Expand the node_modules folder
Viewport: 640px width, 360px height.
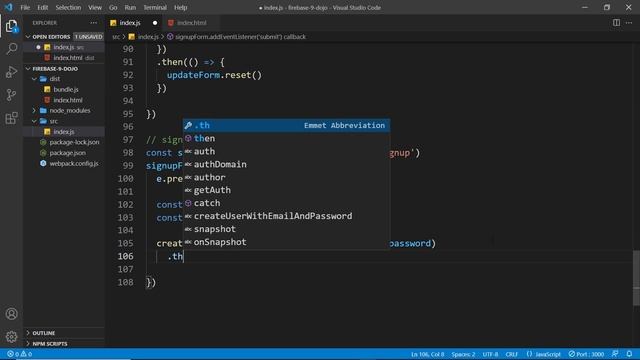[x=35, y=110]
